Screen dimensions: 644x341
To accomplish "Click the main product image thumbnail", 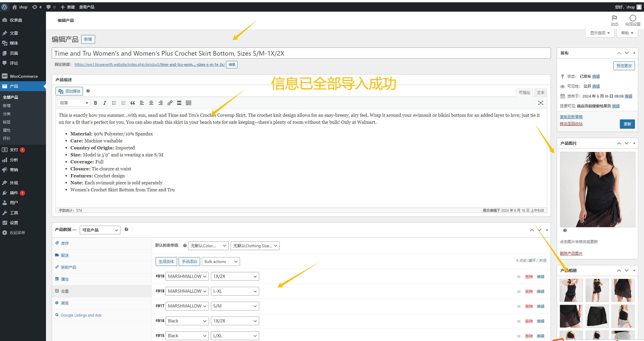I will 597,190.
